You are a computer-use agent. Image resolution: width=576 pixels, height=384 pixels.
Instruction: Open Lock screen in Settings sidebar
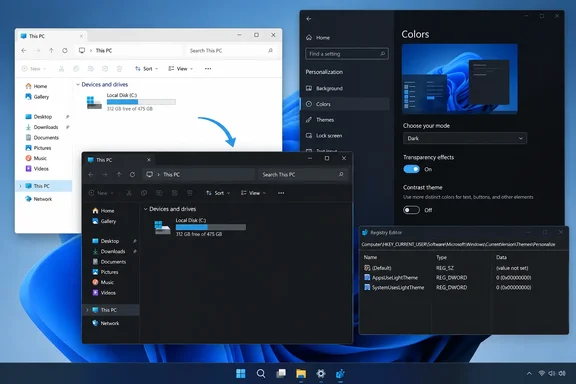(x=345, y=136)
